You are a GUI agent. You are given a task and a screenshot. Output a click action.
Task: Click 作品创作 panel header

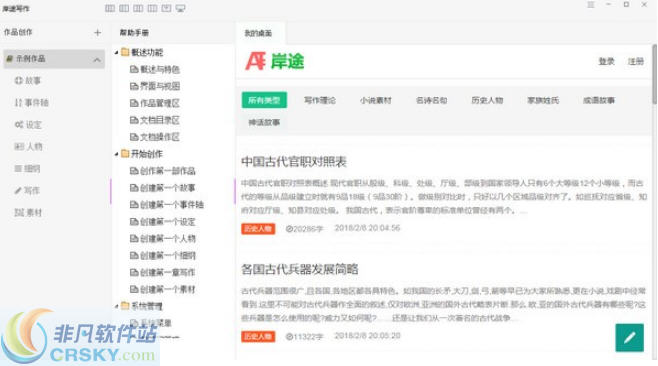click(x=18, y=32)
